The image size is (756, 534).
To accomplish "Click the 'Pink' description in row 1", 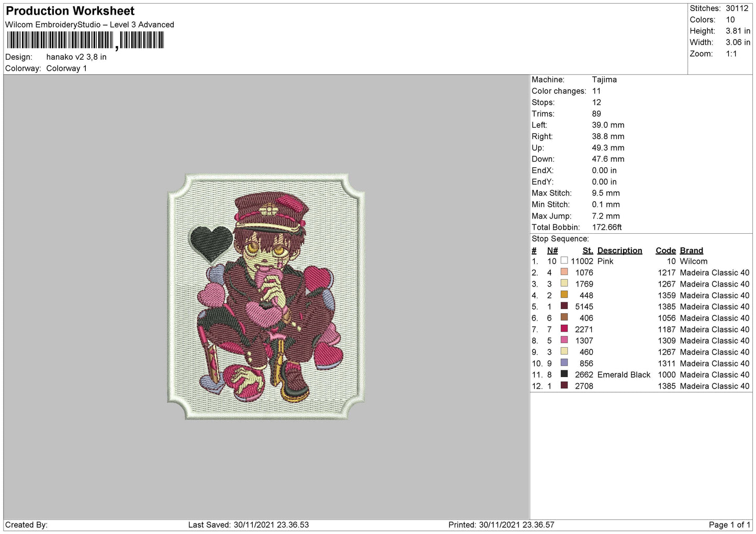I will pos(605,262).
